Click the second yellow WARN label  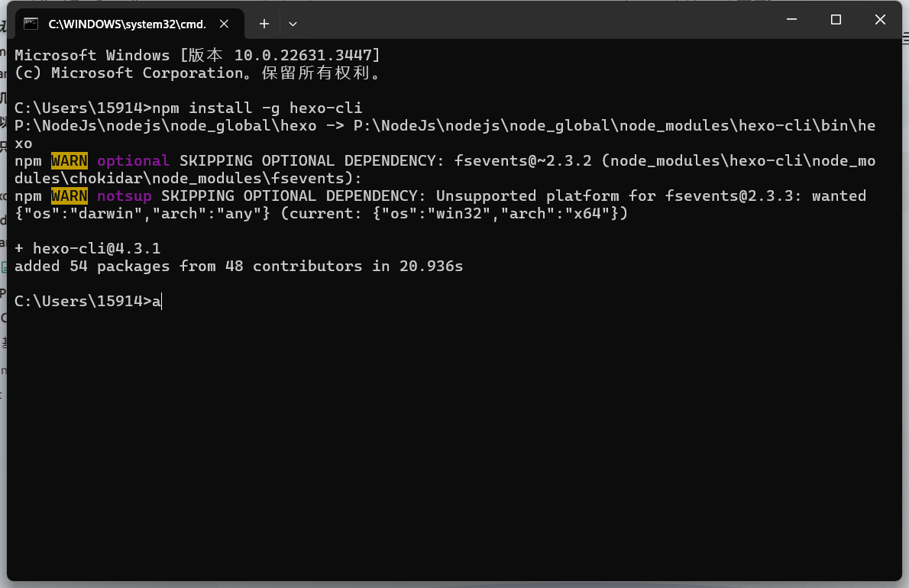tap(70, 196)
